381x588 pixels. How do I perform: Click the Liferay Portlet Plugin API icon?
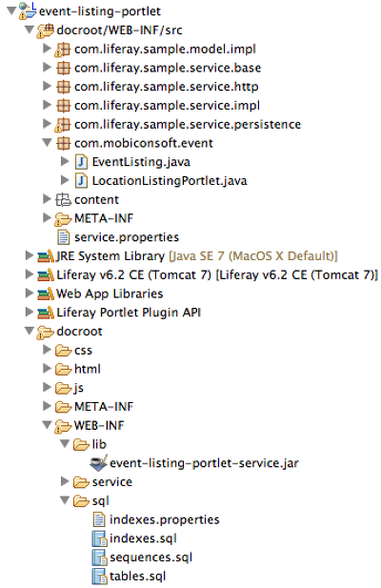(x=46, y=313)
